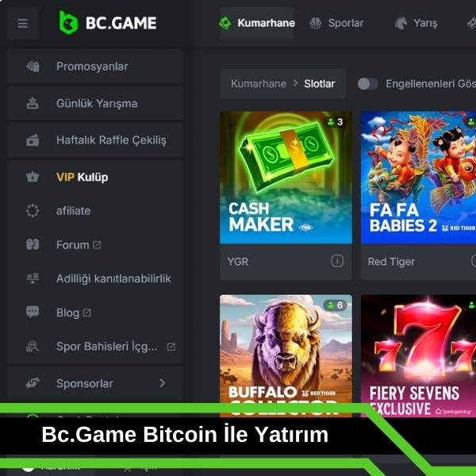Open Adilliği kanıtlanabilirlik page
This screenshot has width=476, height=476.
pyautogui.click(x=94, y=278)
